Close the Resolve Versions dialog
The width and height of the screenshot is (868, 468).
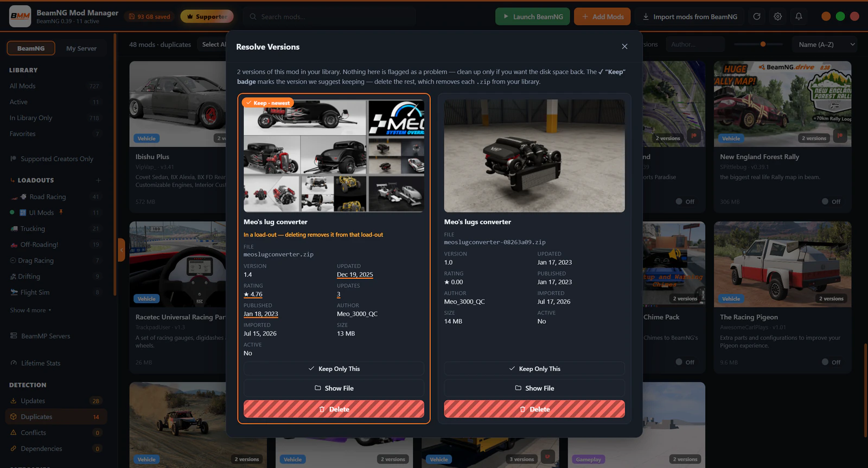[x=624, y=47]
